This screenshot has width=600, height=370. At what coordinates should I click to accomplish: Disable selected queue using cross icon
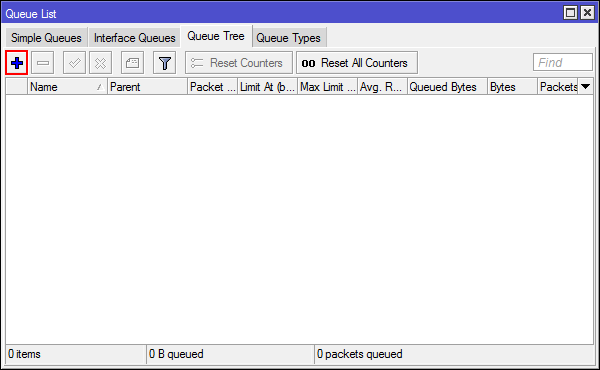pos(100,63)
